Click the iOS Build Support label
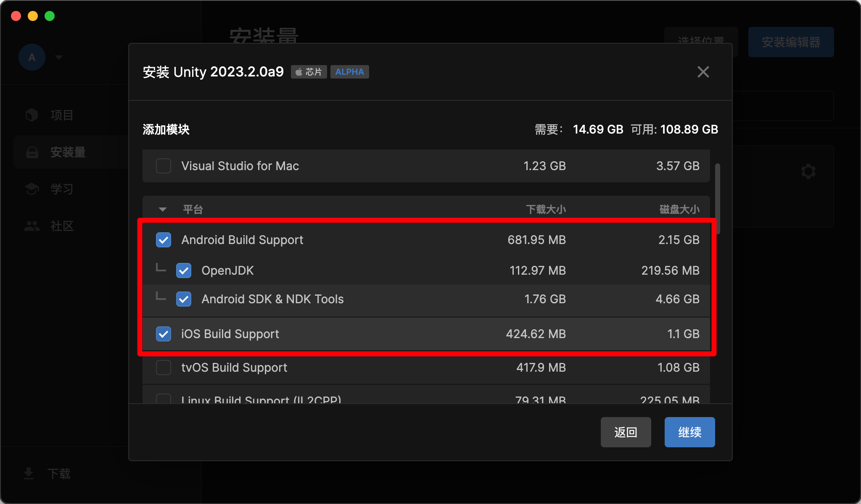Screen dimensions: 861x504 click(230, 334)
